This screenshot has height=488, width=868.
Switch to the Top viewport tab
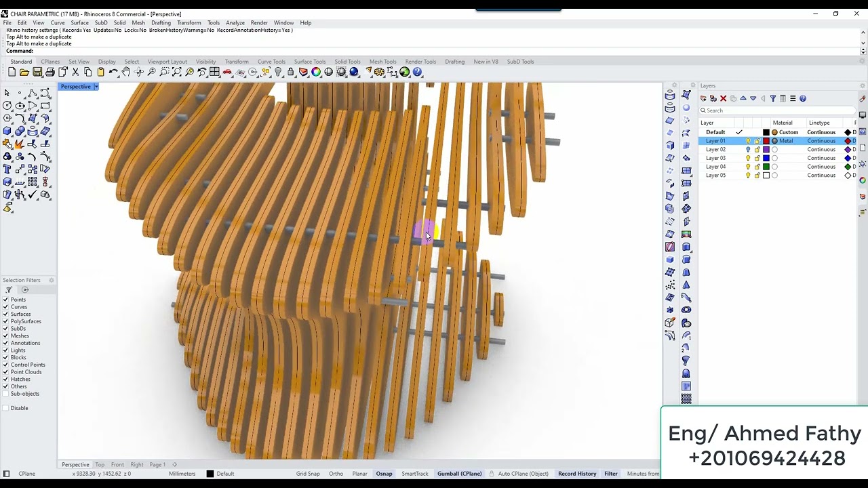tap(100, 465)
